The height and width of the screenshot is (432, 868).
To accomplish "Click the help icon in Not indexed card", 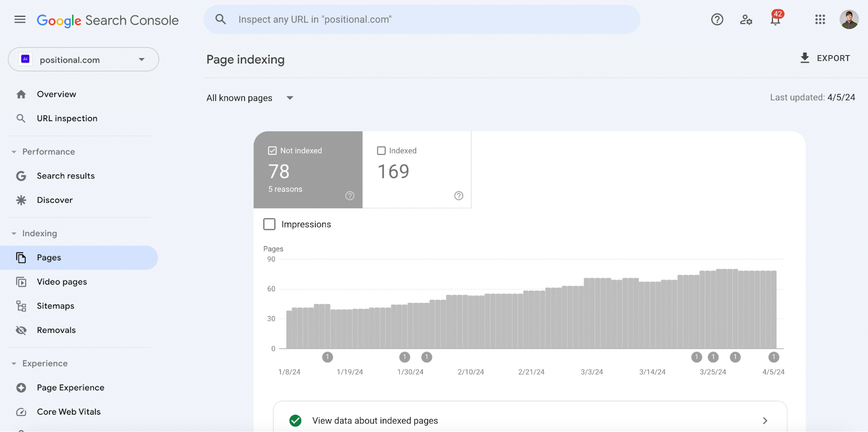I will (350, 196).
